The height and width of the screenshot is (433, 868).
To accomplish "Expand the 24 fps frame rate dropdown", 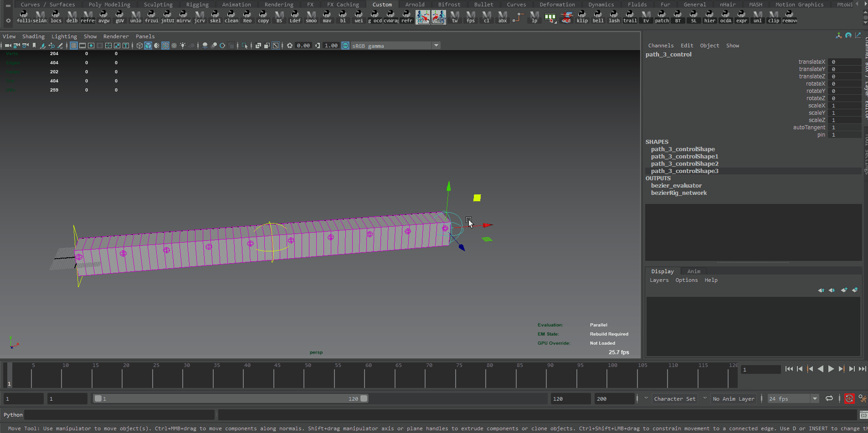I will pyautogui.click(x=815, y=399).
